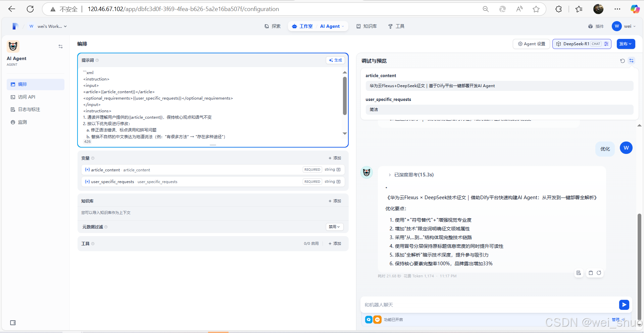Click the help icon next to 元数据过滤

106,227
